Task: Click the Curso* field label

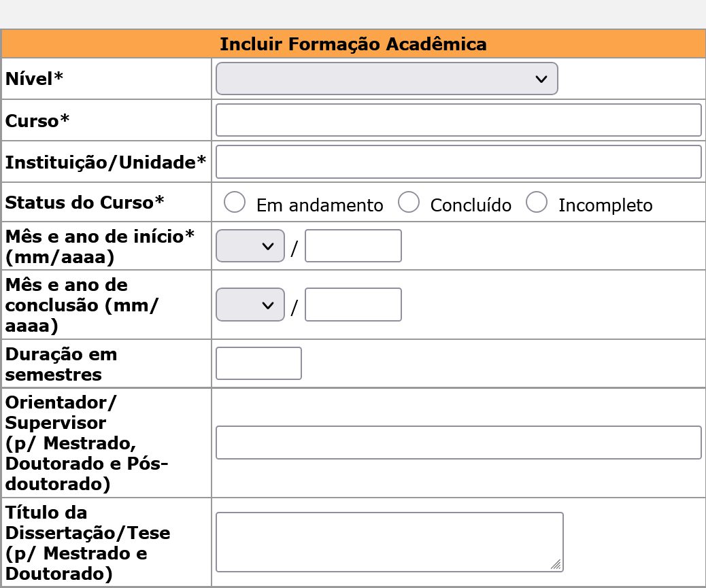Action: click(37, 120)
